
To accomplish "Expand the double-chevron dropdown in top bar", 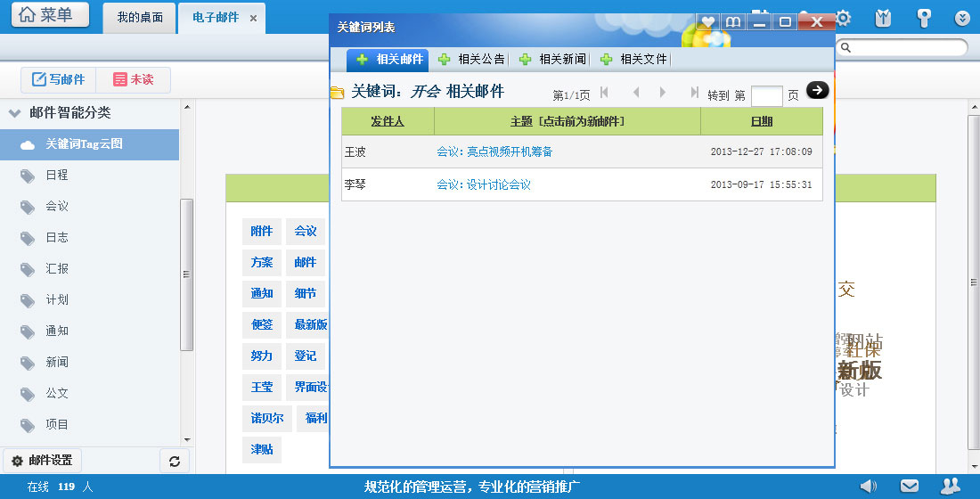I will pos(962,18).
